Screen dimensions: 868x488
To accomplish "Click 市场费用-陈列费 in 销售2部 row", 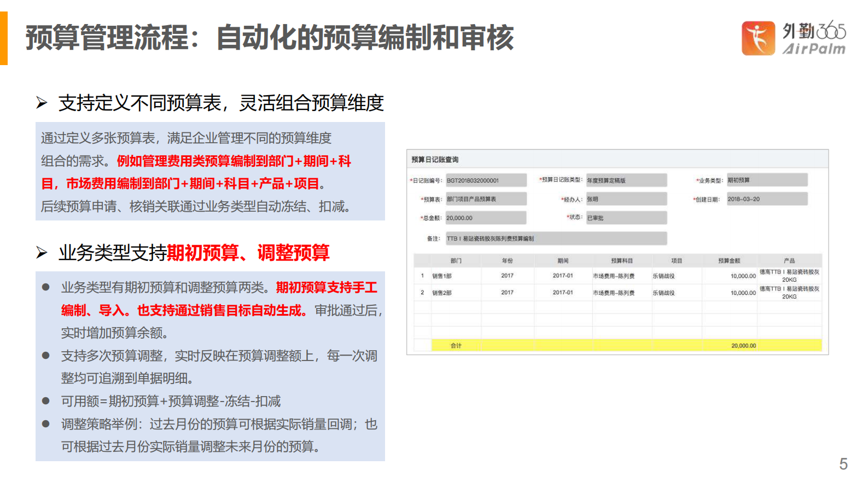I will click(614, 293).
